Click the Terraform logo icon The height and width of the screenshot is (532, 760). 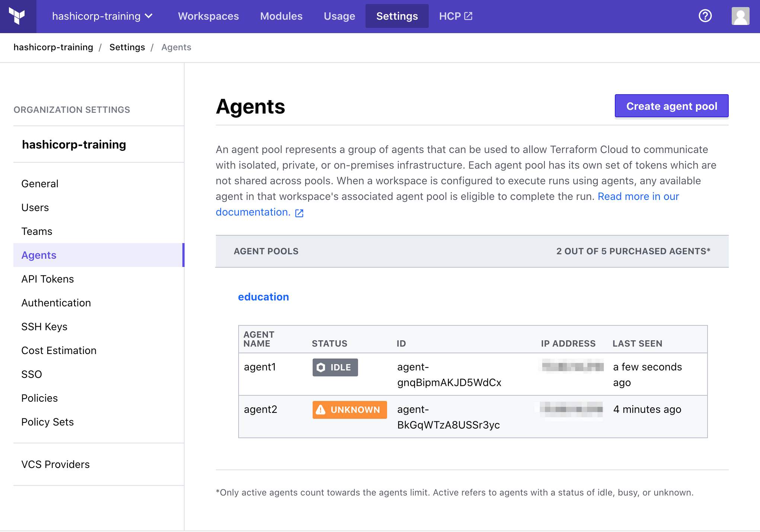point(17,16)
